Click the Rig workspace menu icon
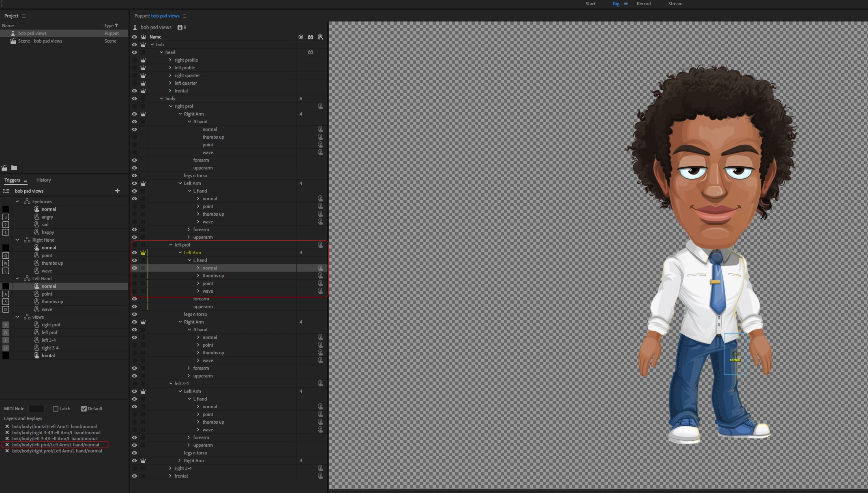Image resolution: width=868 pixels, height=493 pixels. [626, 4]
